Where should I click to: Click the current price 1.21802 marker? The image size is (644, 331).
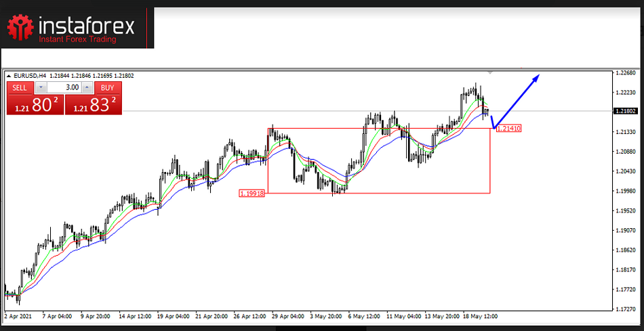(x=624, y=111)
